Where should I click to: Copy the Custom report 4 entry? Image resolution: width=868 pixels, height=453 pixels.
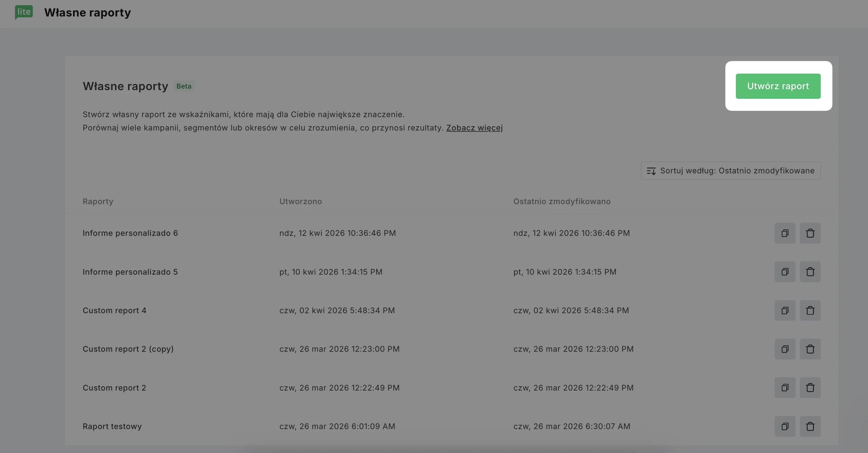(x=785, y=310)
